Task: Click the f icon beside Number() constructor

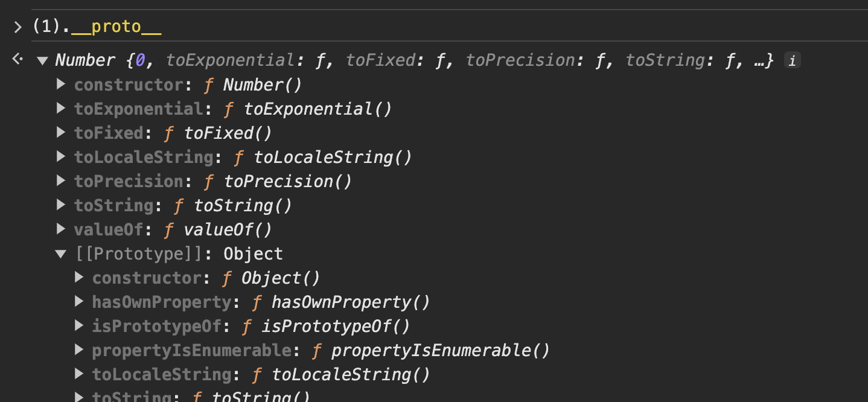Action: point(208,85)
